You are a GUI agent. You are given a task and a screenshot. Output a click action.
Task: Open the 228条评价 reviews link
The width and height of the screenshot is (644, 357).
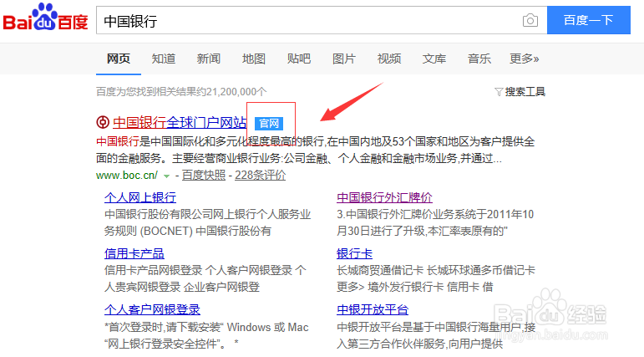pyautogui.click(x=261, y=176)
